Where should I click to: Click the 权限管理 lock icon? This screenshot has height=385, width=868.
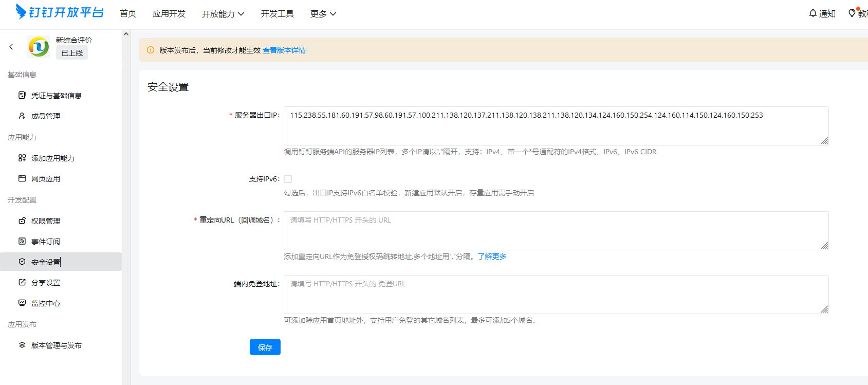22,221
